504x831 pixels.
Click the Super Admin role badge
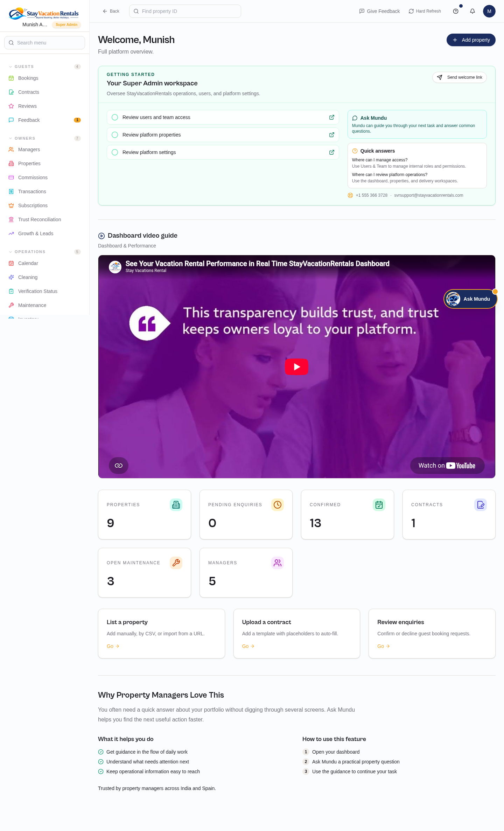(x=66, y=25)
